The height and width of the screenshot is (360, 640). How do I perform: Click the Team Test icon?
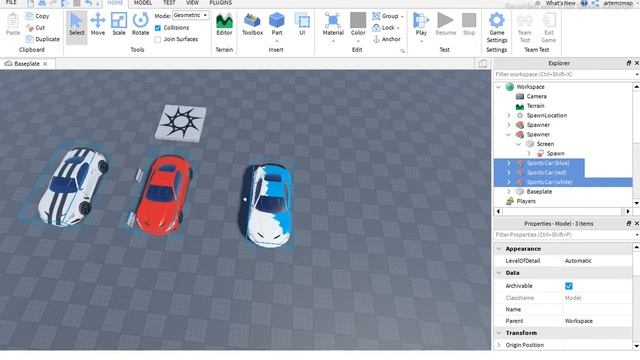[524, 28]
